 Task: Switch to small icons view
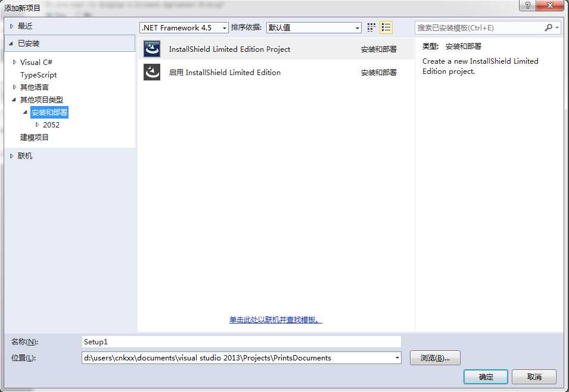pyautogui.click(x=371, y=27)
